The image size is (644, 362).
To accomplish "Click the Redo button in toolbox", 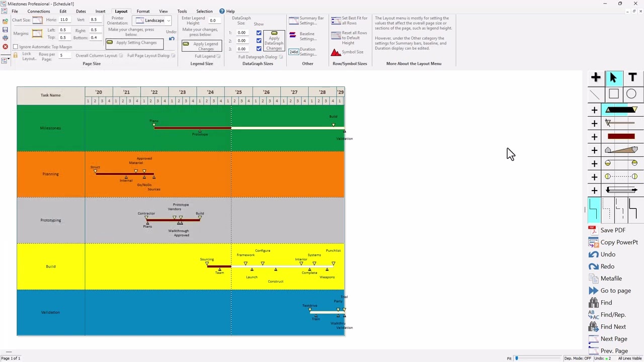I will (x=602, y=266).
